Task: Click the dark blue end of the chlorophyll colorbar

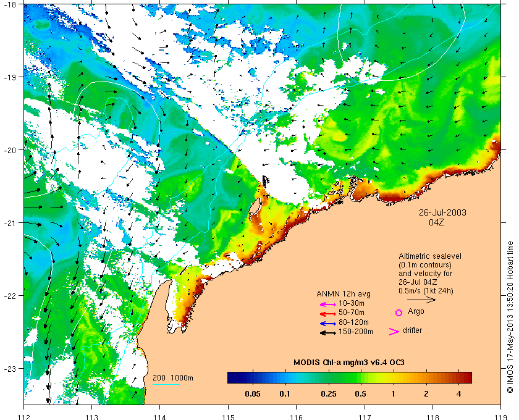Action: [232, 377]
